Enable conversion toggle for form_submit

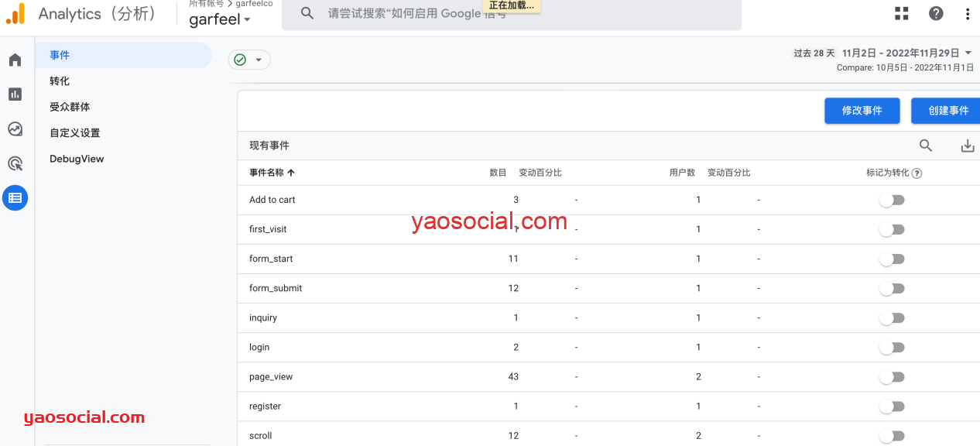tap(892, 288)
